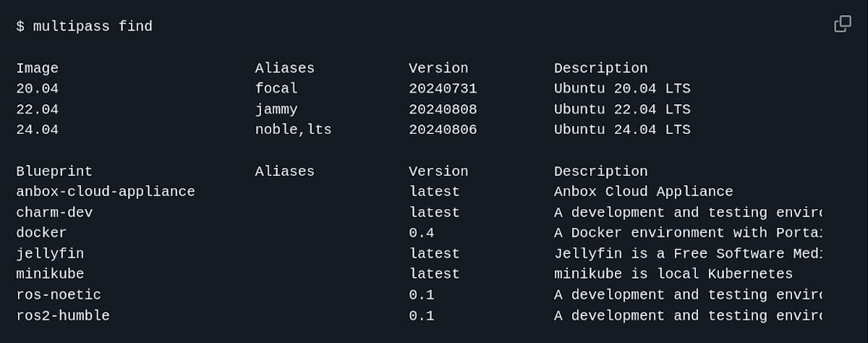Viewport: 868px width, 343px height.
Task: Click the copy code icon
Action: [x=842, y=24]
